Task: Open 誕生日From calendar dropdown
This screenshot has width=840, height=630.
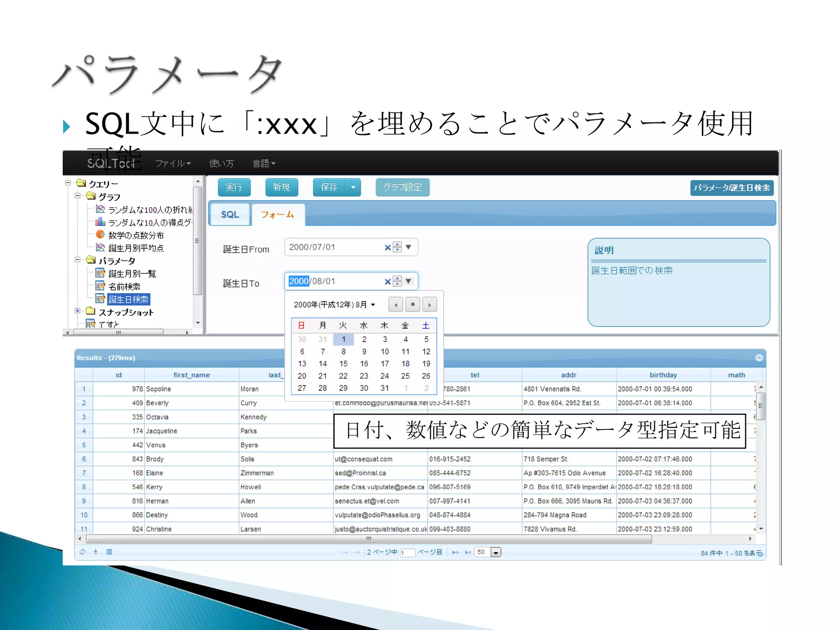Action: (x=409, y=247)
